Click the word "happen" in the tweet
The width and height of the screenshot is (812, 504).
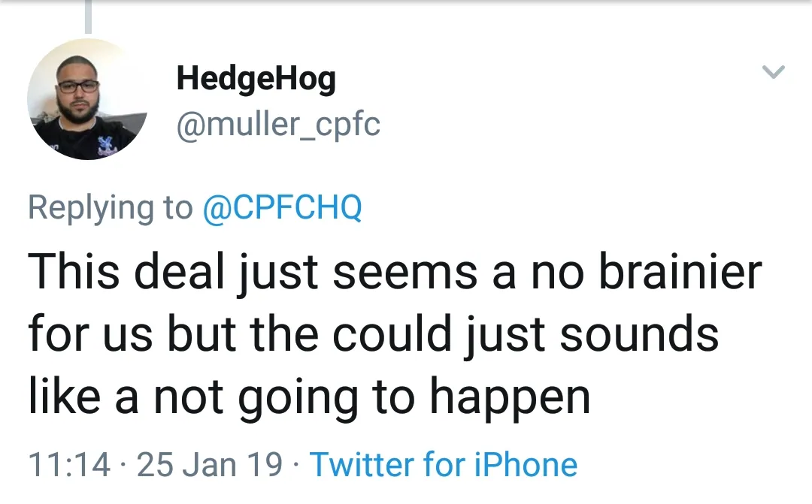(x=510, y=398)
